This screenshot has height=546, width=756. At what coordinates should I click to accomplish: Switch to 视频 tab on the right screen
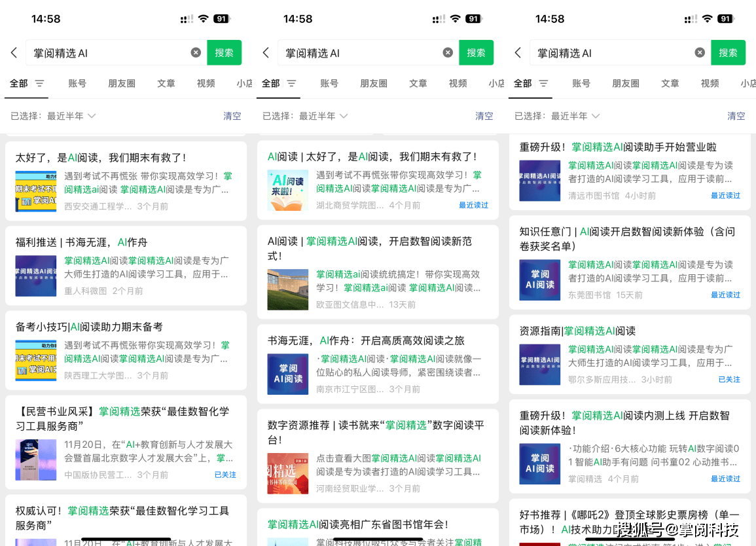(x=710, y=83)
